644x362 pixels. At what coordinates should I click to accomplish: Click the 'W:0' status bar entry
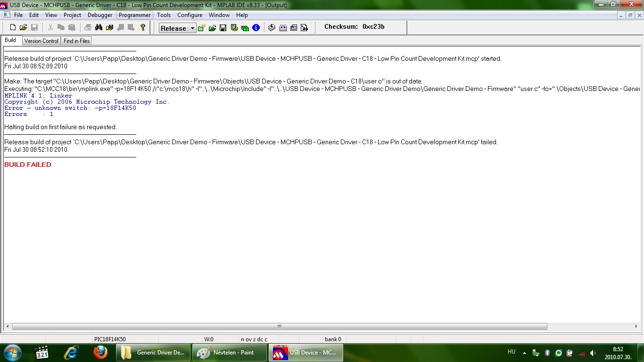tap(209, 339)
